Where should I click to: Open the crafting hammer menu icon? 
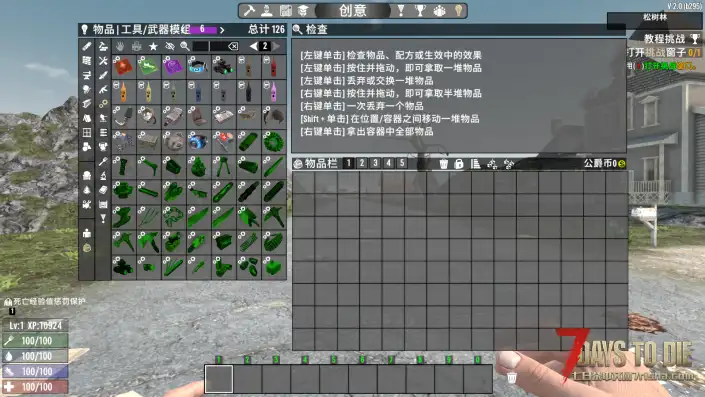tap(249, 11)
